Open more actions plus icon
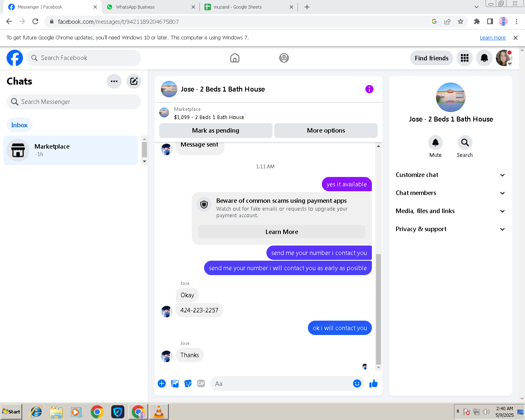 pos(162,383)
